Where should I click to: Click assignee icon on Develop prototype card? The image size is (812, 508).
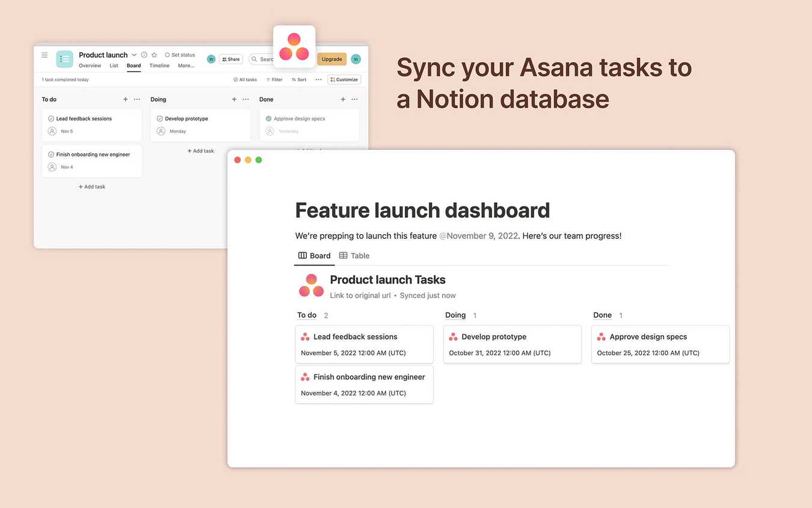pyautogui.click(x=161, y=131)
